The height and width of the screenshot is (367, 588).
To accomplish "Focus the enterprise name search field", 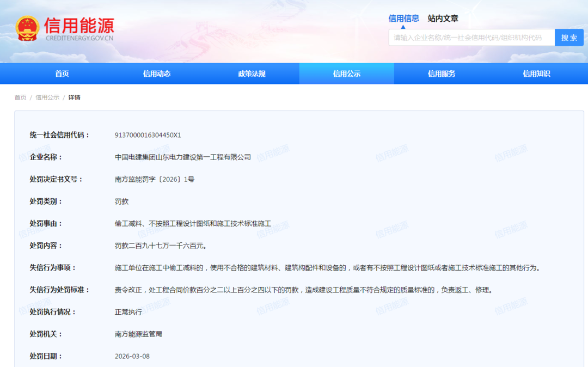I will (471, 38).
